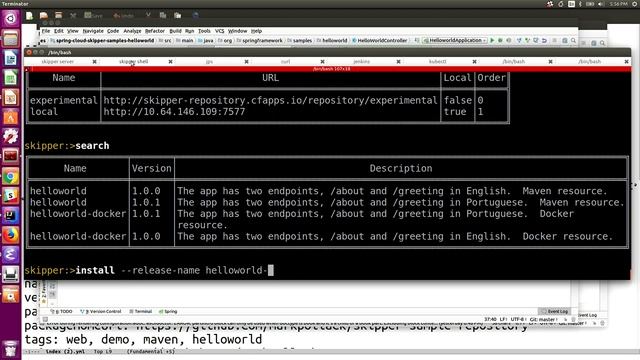Click the UTF-8 encoding status widget
This screenshot has width=640, height=360.
point(518,319)
